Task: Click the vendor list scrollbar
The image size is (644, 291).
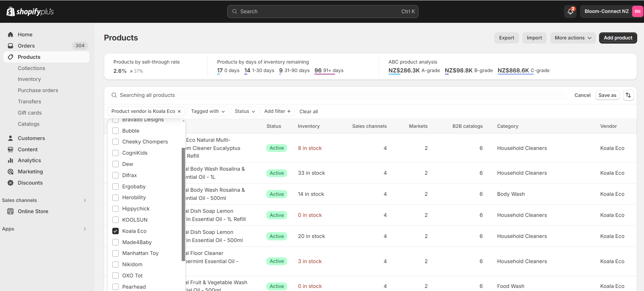Action: tap(183, 204)
